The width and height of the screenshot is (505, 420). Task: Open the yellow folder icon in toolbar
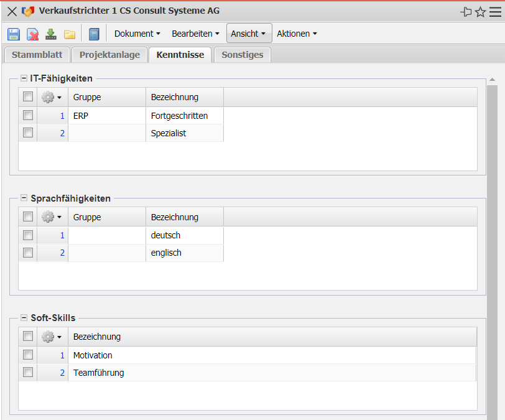pos(69,34)
